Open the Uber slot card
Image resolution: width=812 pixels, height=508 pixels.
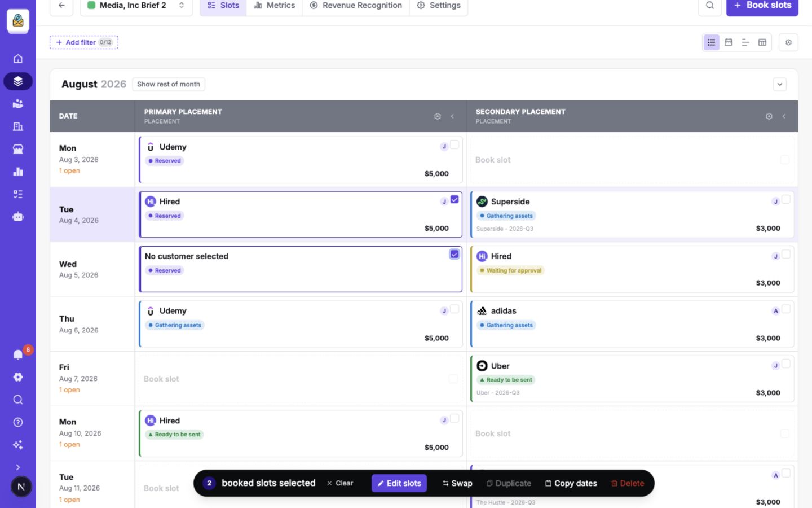632,379
